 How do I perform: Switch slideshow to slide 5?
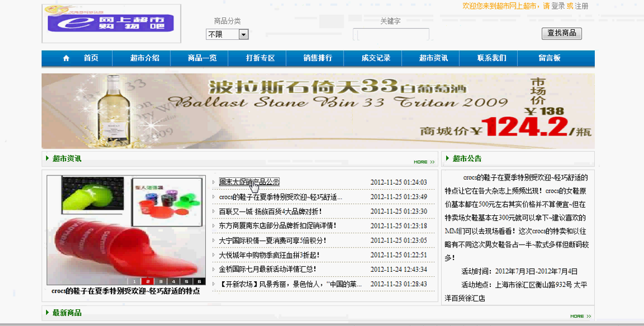tap(187, 282)
